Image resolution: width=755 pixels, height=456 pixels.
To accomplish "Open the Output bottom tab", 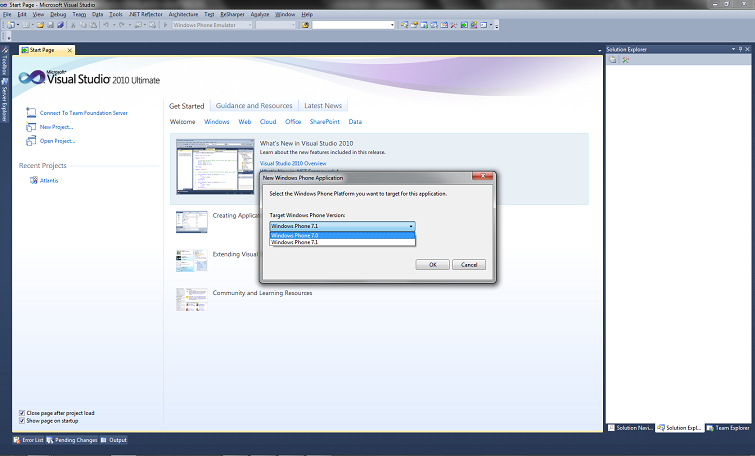I will click(114, 440).
